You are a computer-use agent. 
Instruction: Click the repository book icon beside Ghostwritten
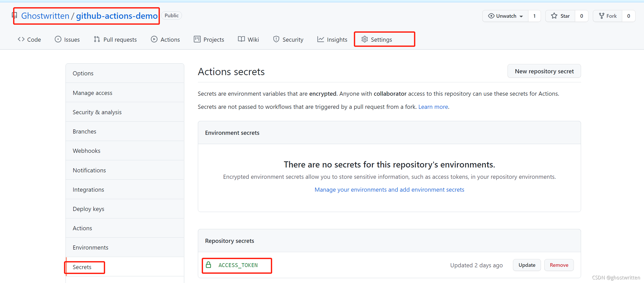coord(15,15)
